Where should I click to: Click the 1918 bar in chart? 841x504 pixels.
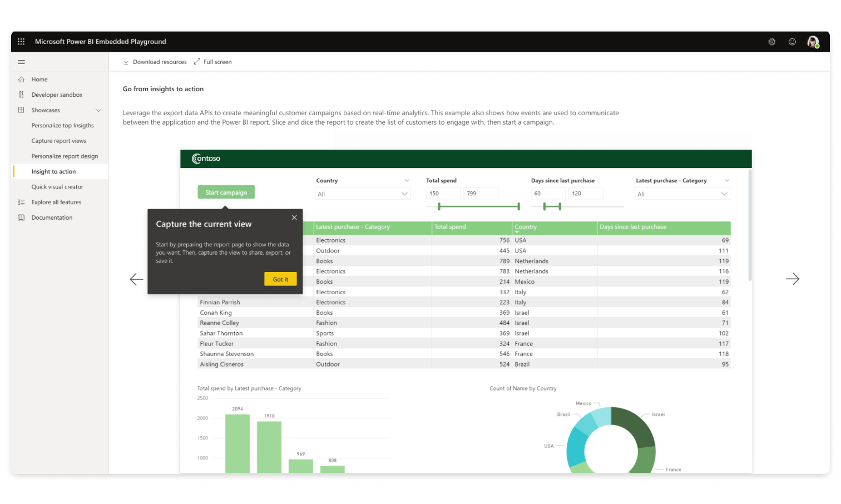(x=269, y=447)
